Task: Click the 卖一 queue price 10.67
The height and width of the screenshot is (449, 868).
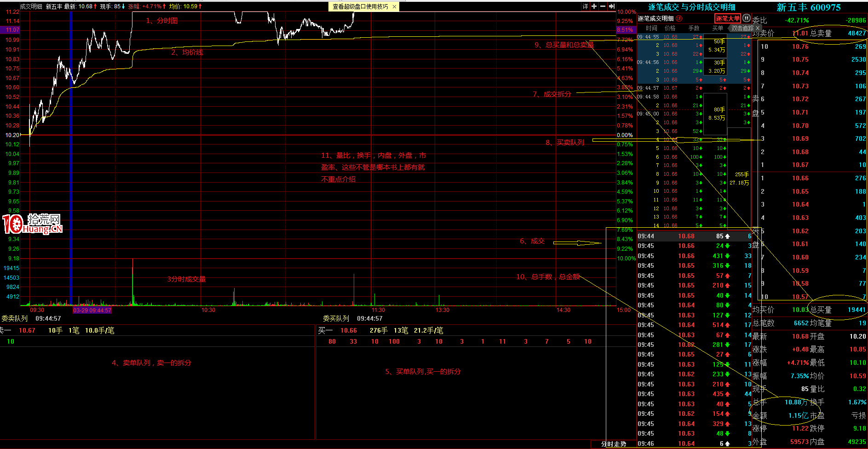Action: [x=27, y=330]
